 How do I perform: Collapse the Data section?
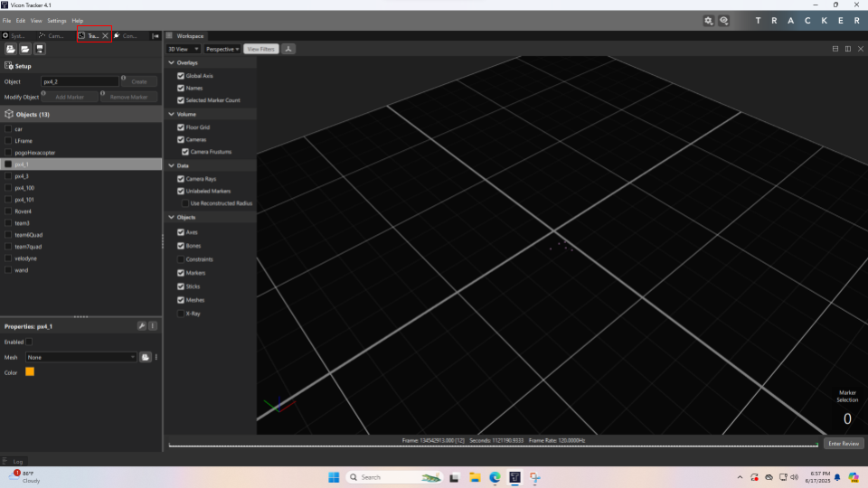(171, 165)
